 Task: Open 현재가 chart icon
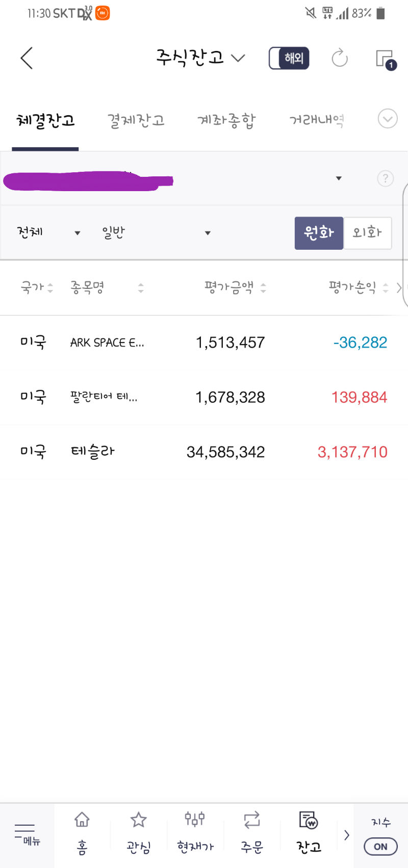[195, 833]
